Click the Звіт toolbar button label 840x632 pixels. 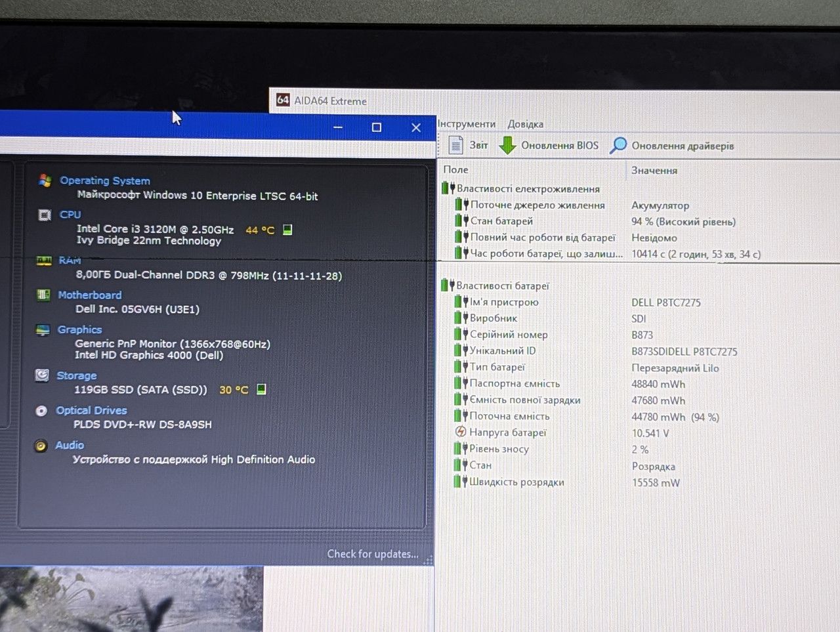pyautogui.click(x=478, y=145)
